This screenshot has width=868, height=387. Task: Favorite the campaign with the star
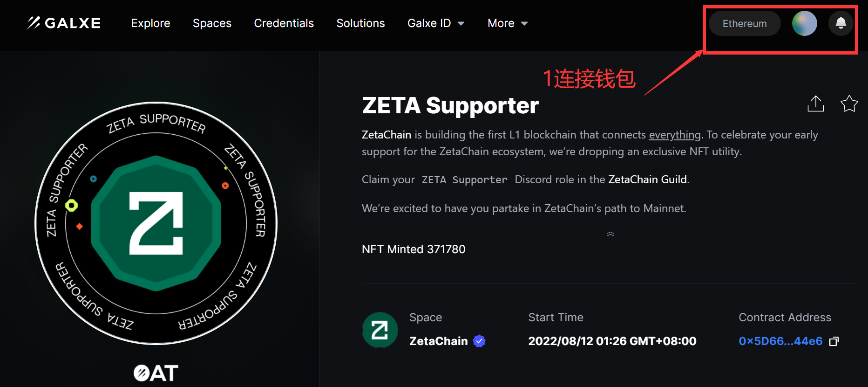pyautogui.click(x=849, y=104)
